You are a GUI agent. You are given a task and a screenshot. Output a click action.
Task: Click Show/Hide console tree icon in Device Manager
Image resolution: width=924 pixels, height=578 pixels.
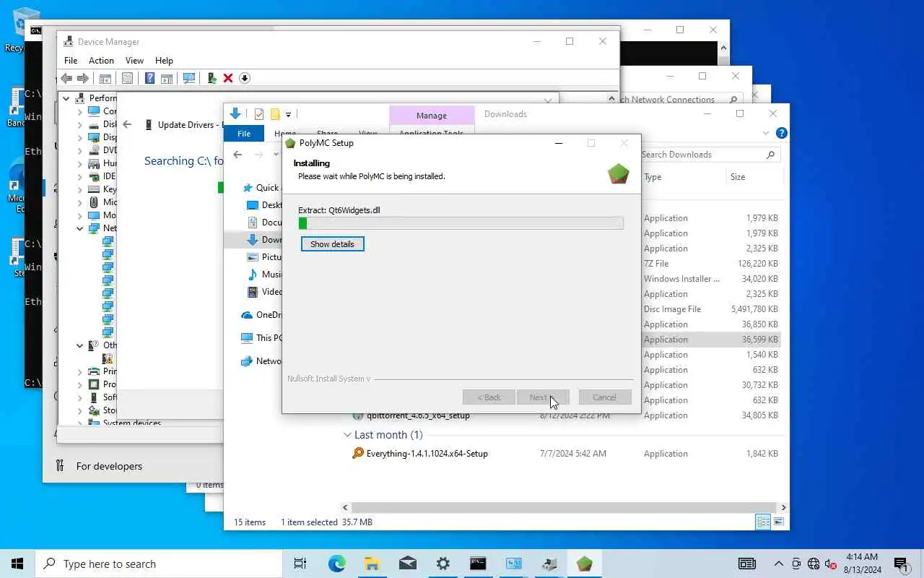coord(105,78)
